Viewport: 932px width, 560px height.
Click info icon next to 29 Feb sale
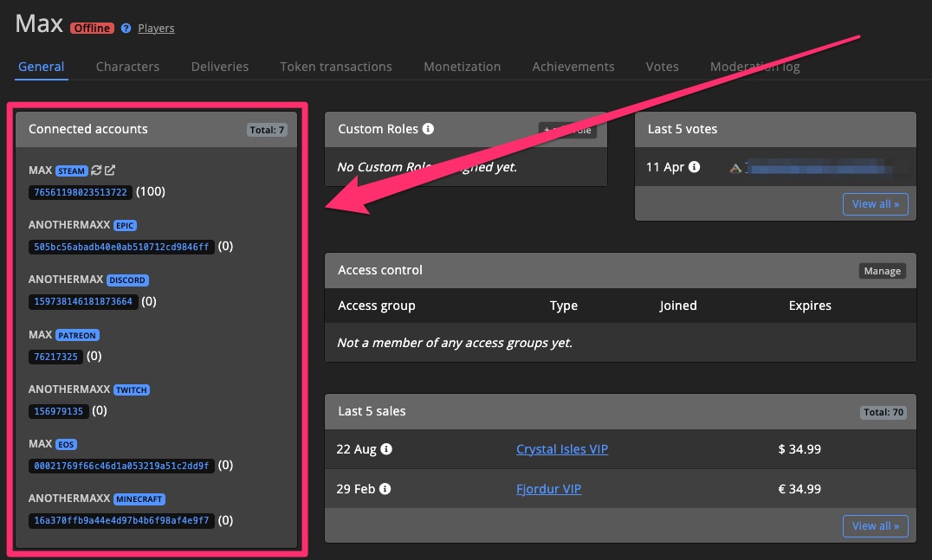click(385, 489)
